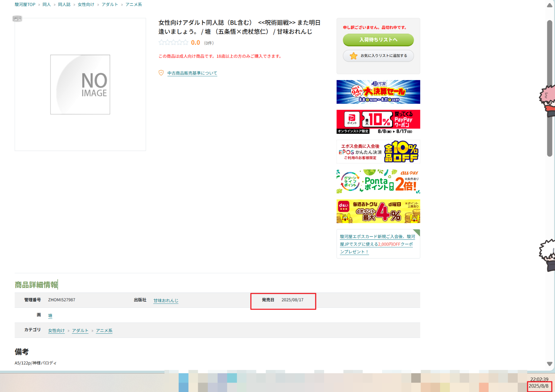Open publisher link 甘味おれんじ

point(166,301)
